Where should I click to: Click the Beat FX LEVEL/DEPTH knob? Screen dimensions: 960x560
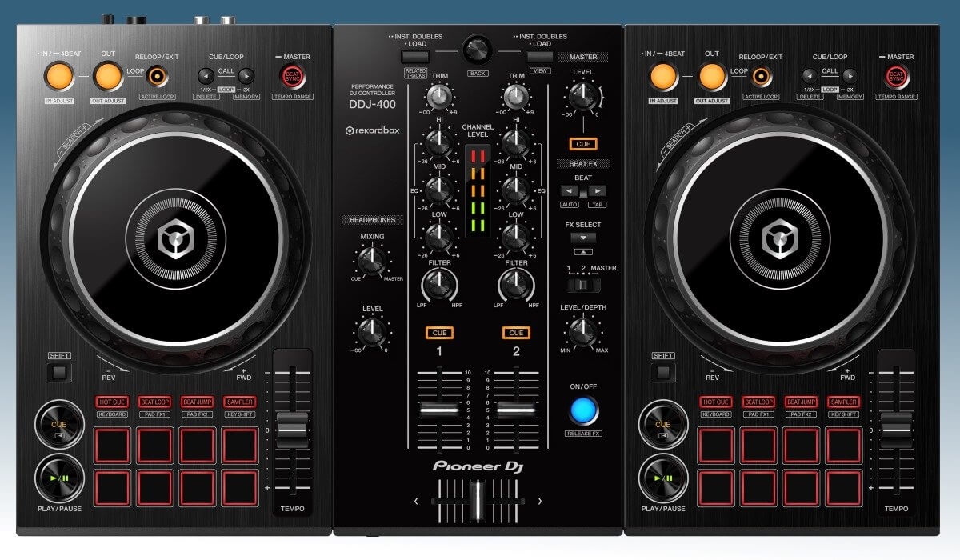(x=582, y=333)
